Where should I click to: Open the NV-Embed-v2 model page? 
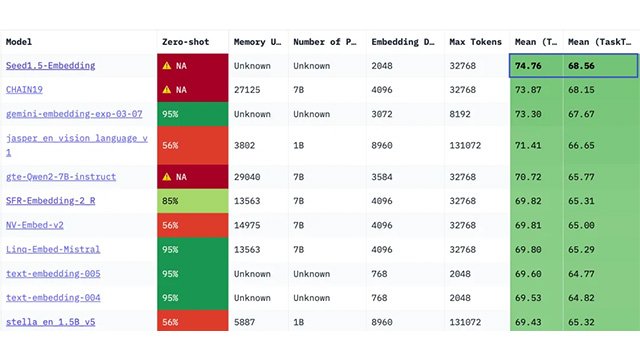pos(35,225)
